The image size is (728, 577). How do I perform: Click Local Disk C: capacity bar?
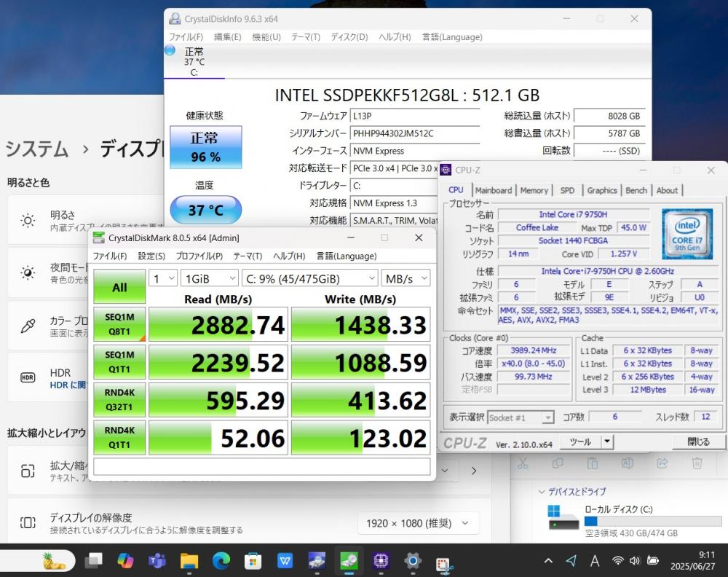click(x=653, y=521)
